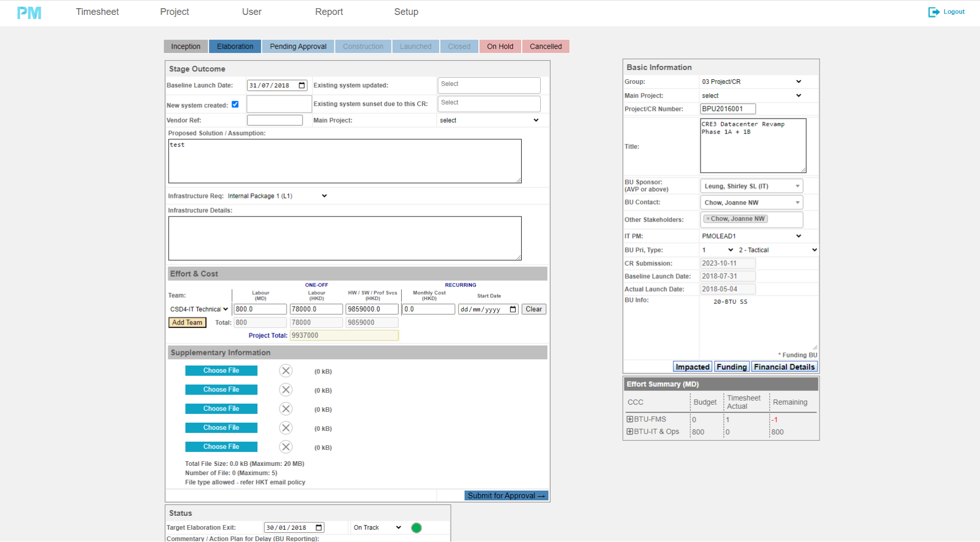Remove the fifth supplementary file attachment

tap(286, 447)
